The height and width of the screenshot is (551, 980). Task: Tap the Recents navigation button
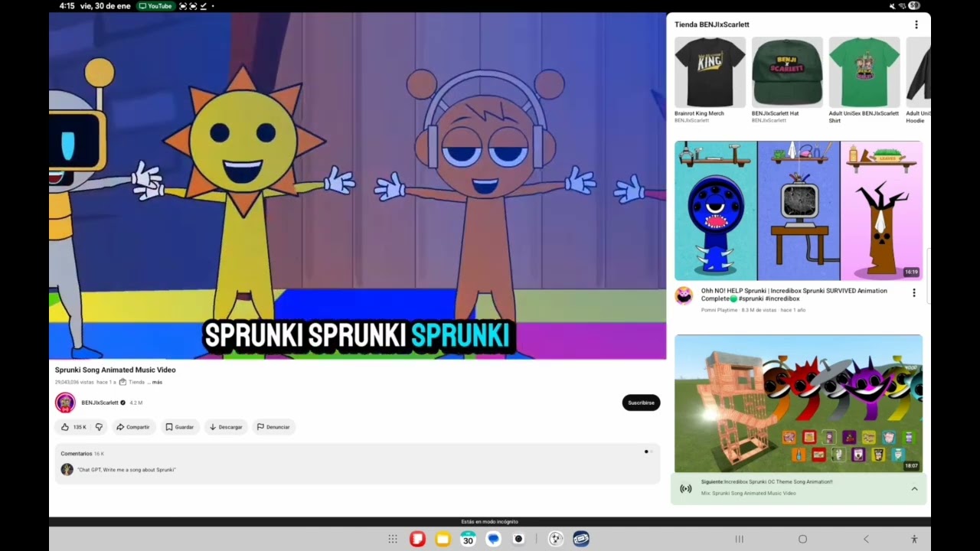739,539
